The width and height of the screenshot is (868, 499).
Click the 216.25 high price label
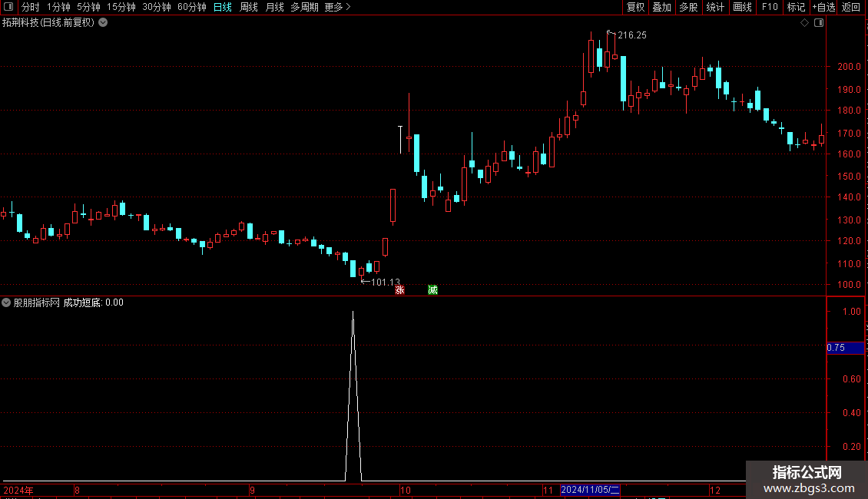click(631, 35)
